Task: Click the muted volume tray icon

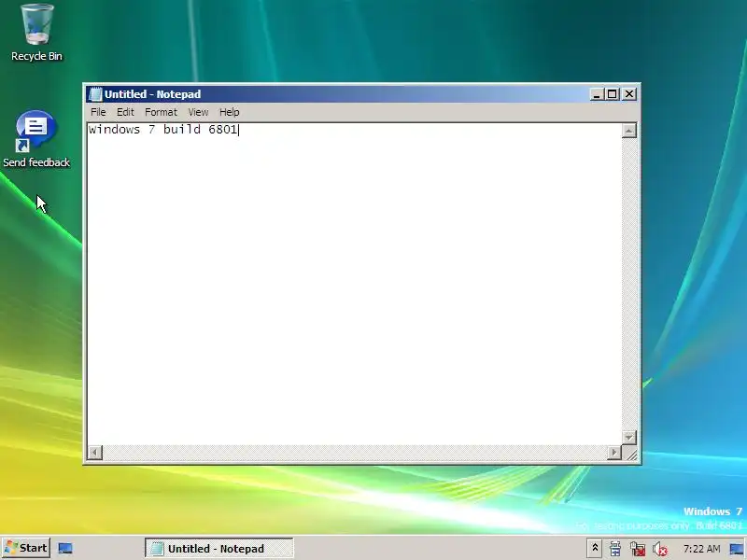Action: [660, 549]
